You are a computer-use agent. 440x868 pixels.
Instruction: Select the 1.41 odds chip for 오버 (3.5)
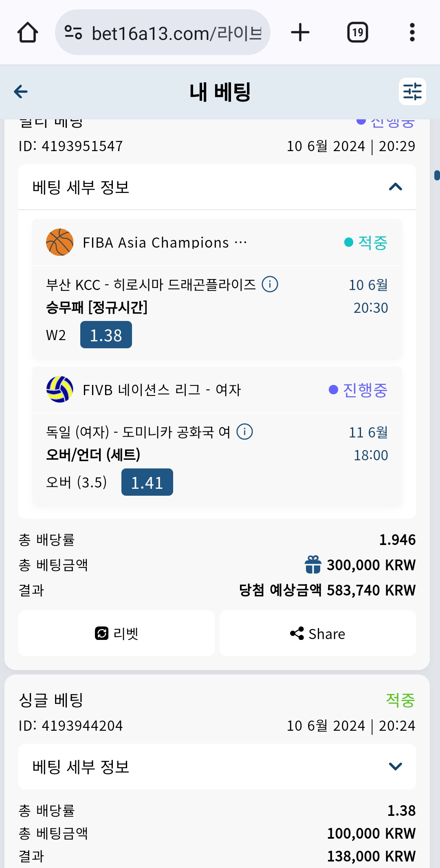click(147, 482)
